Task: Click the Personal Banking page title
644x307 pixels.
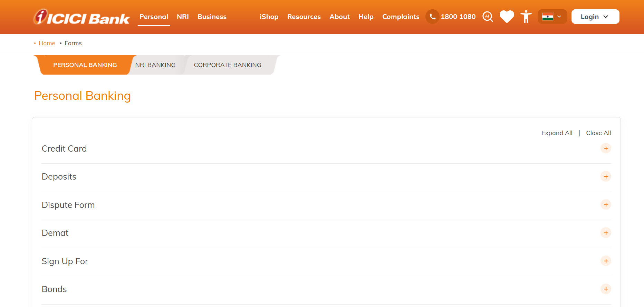Action: [x=83, y=96]
